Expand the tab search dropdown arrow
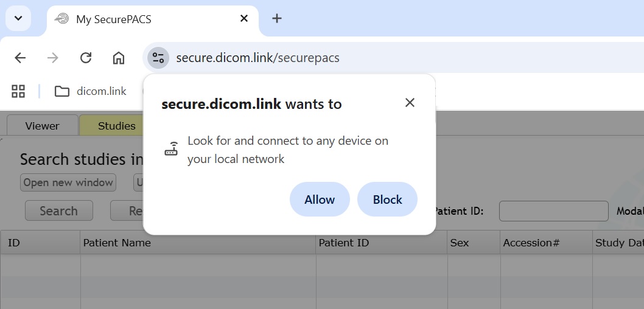 18,18
